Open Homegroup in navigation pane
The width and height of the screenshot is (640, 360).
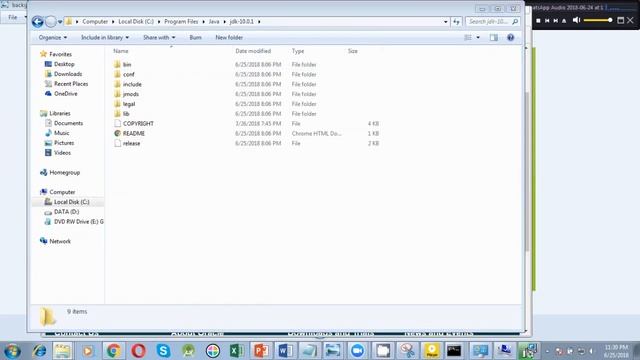64,172
